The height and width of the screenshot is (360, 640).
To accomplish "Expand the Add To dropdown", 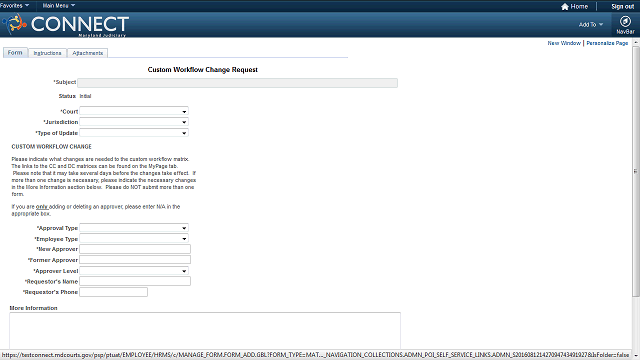I will pos(591,24).
